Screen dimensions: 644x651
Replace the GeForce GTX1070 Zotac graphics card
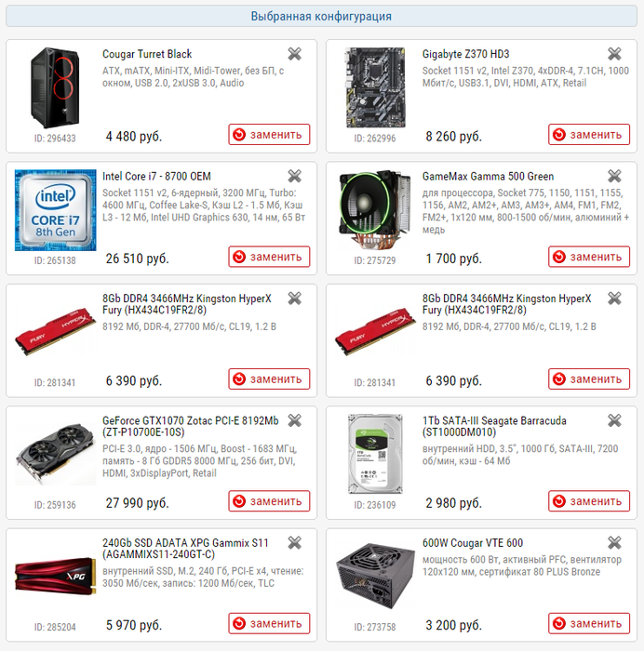[269, 501]
